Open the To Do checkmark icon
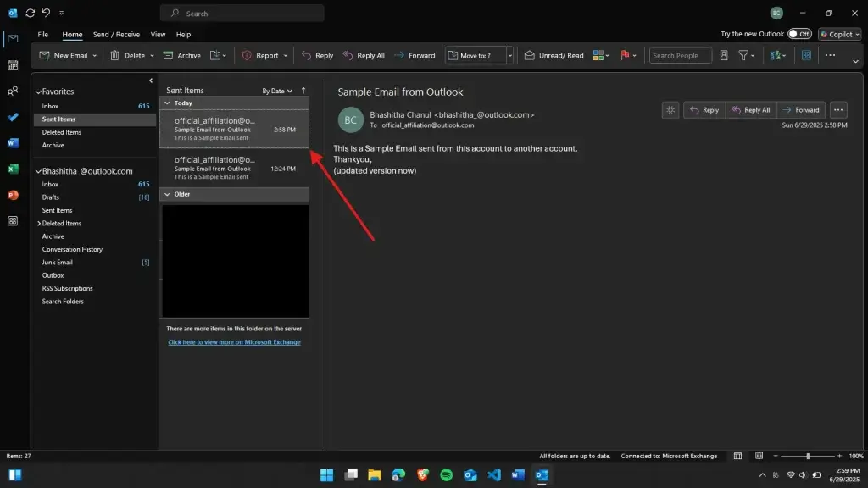The image size is (868, 488). tap(13, 117)
